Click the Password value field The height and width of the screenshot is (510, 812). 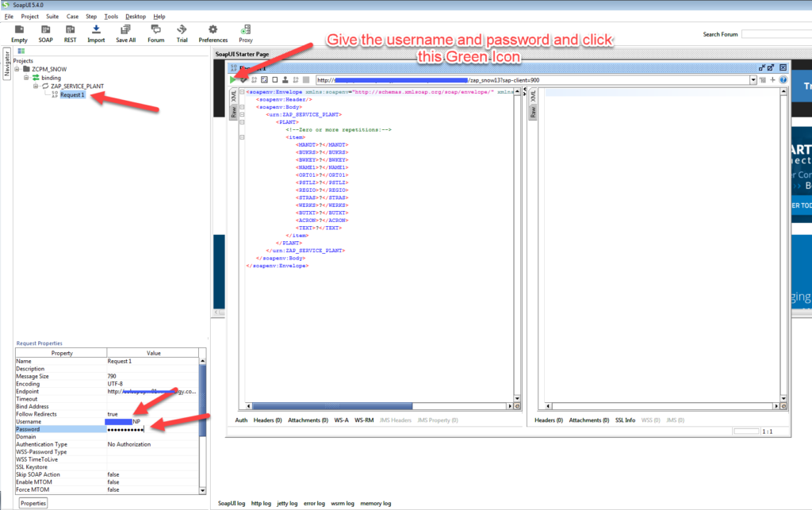(x=152, y=429)
